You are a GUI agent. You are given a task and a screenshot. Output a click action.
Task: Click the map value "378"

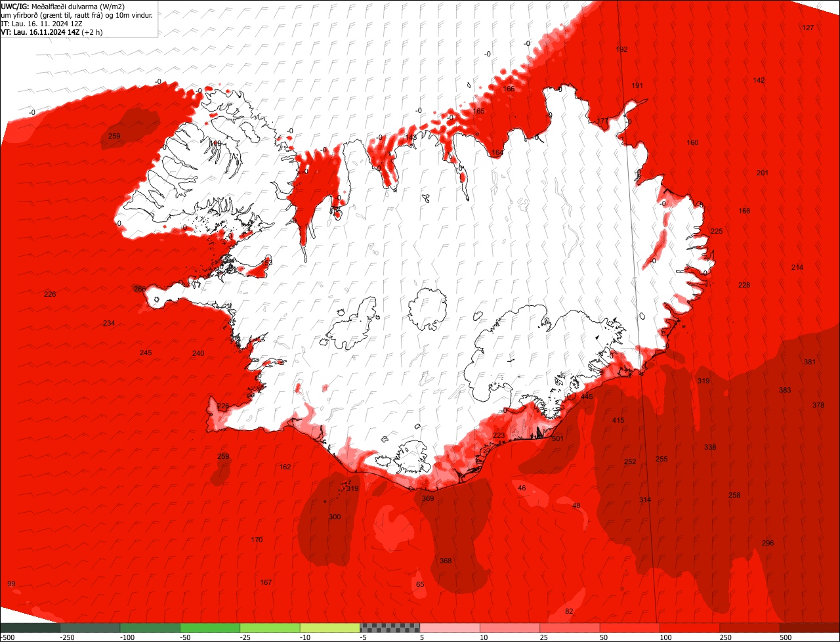point(818,405)
